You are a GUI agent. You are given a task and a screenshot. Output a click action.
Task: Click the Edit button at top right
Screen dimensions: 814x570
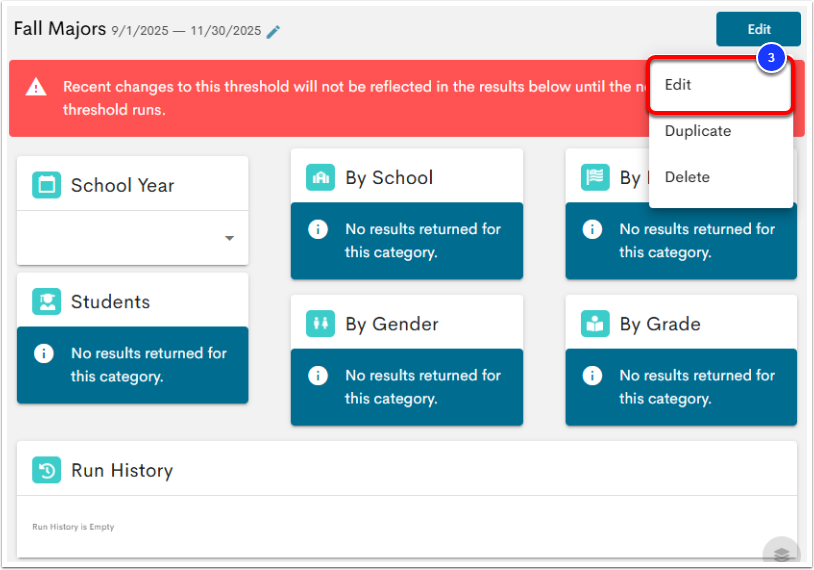(x=758, y=29)
